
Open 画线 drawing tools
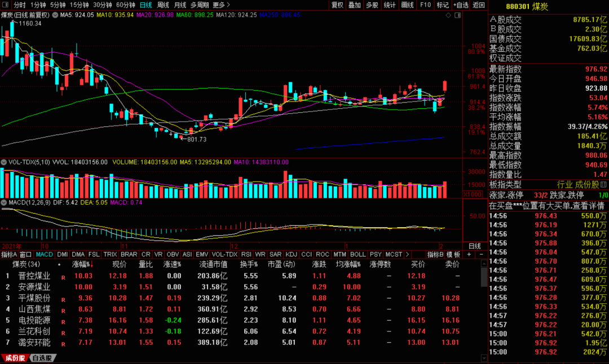(x=407, y=5)
